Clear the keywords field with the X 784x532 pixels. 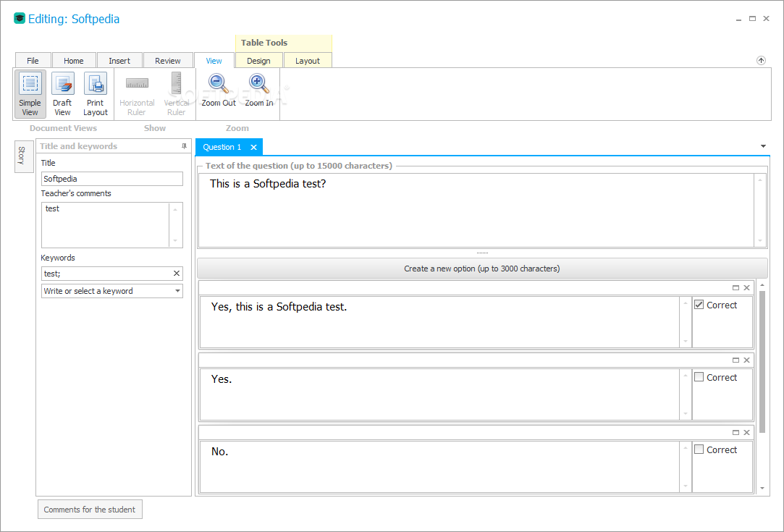pos(177,274)
